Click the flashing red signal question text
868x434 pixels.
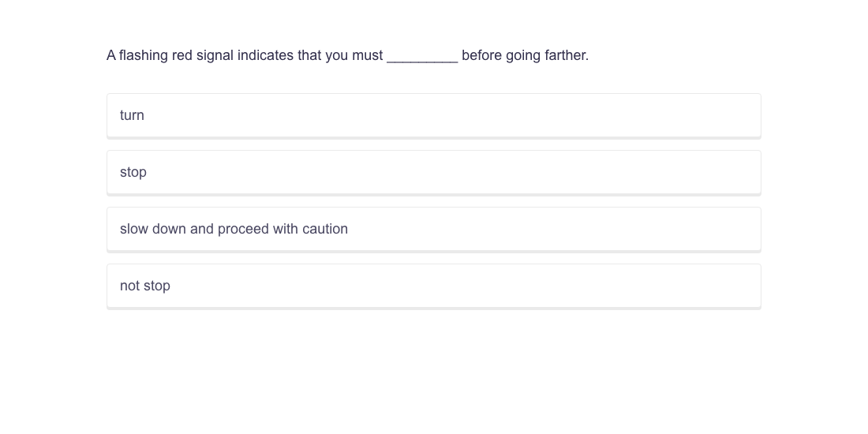coord(347,55)
